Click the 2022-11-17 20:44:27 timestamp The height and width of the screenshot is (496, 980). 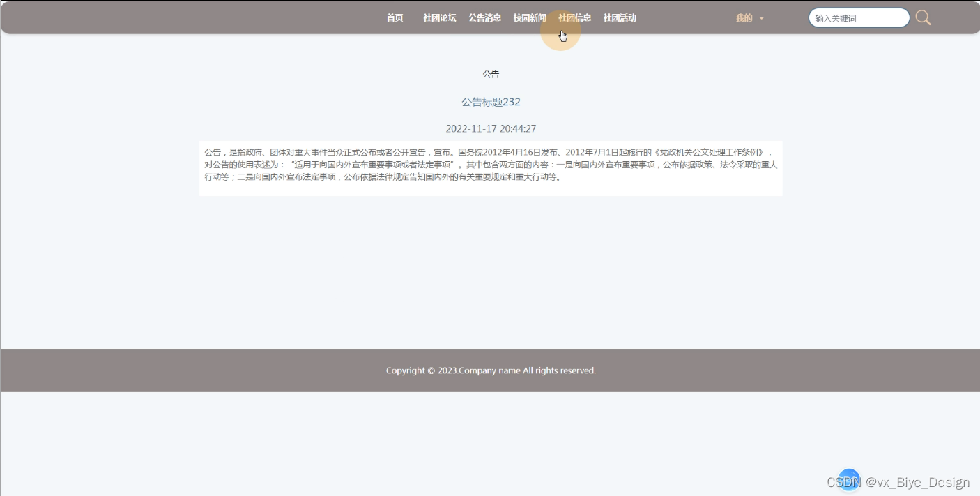[491, 129]
